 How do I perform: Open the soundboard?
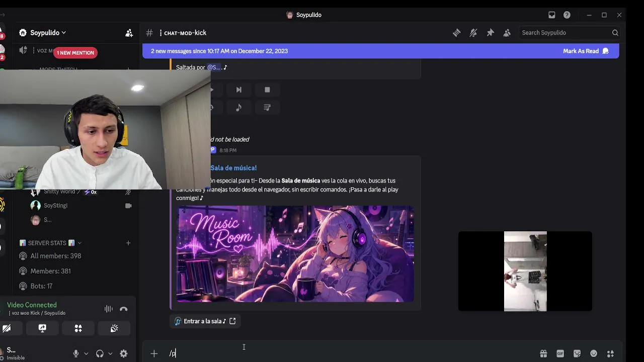(x=114, y=328)
